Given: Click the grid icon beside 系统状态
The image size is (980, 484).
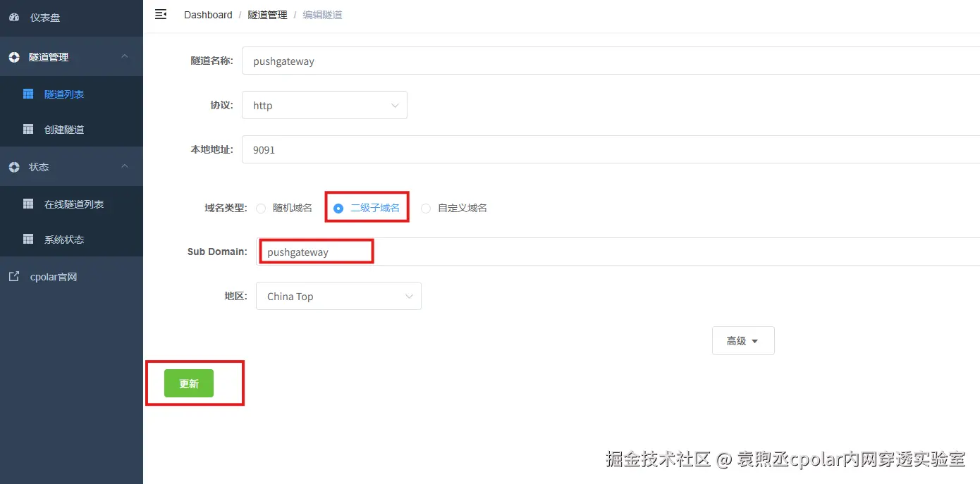Looking at the screenshot, I should click(28, 239).
